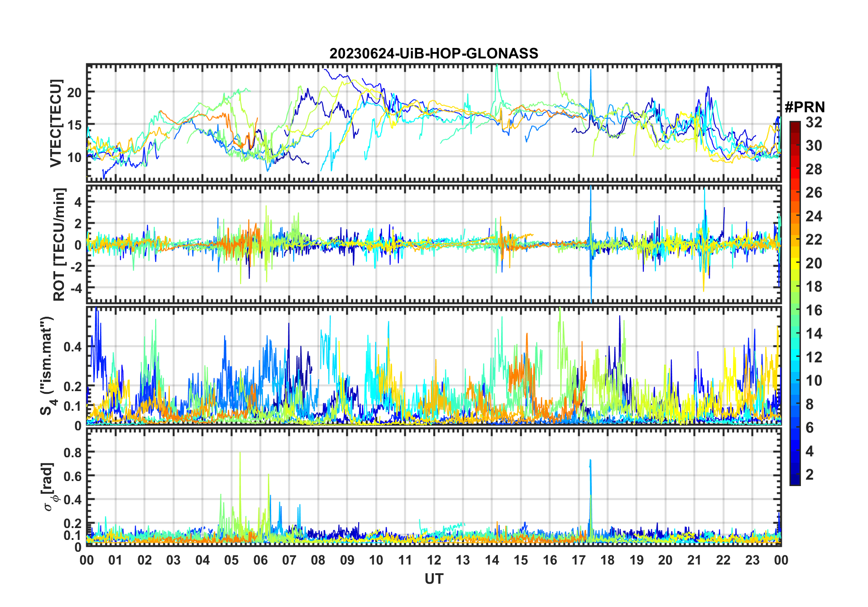Click the #PRN colorbar title
This screenshot has width=868, height=607.
tap(805, 107)
